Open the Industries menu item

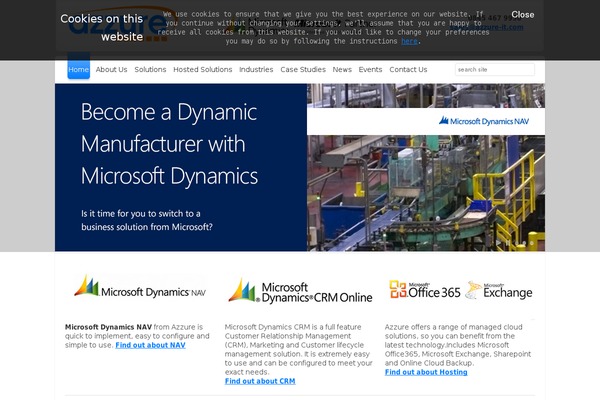point(256,69)
